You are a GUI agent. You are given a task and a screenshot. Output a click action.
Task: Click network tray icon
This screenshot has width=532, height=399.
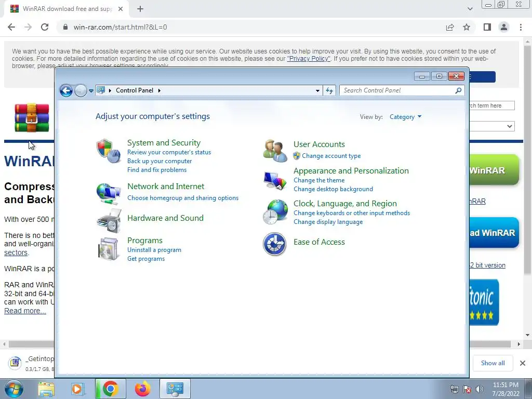(454, 389)
